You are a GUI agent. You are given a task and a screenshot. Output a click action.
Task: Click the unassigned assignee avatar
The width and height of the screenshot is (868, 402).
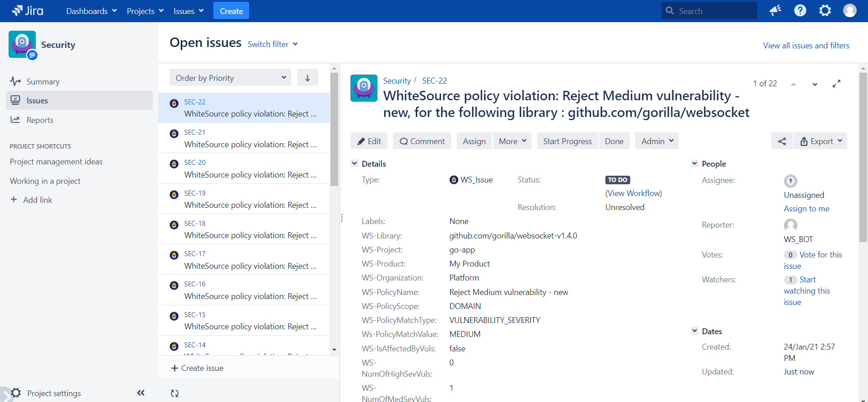[791, 181]
